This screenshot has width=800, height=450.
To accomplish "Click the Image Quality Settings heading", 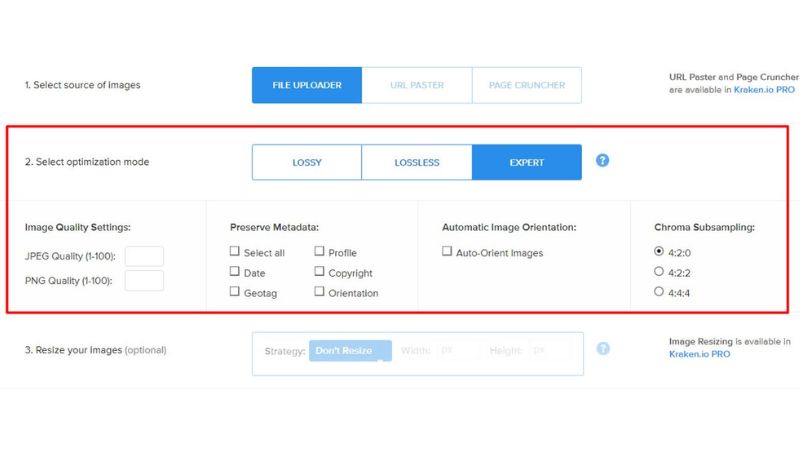I will [x=78, y=227].
